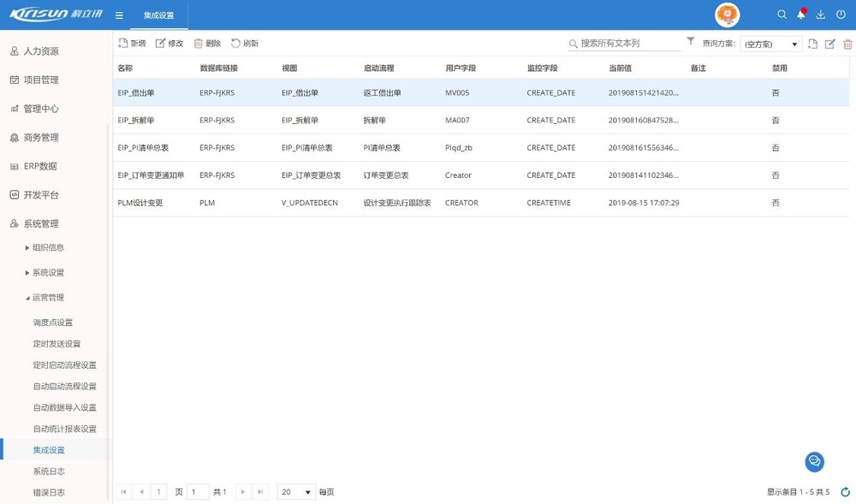
Task: Select 集成设置 in sidebar
Action: [49, 450]
